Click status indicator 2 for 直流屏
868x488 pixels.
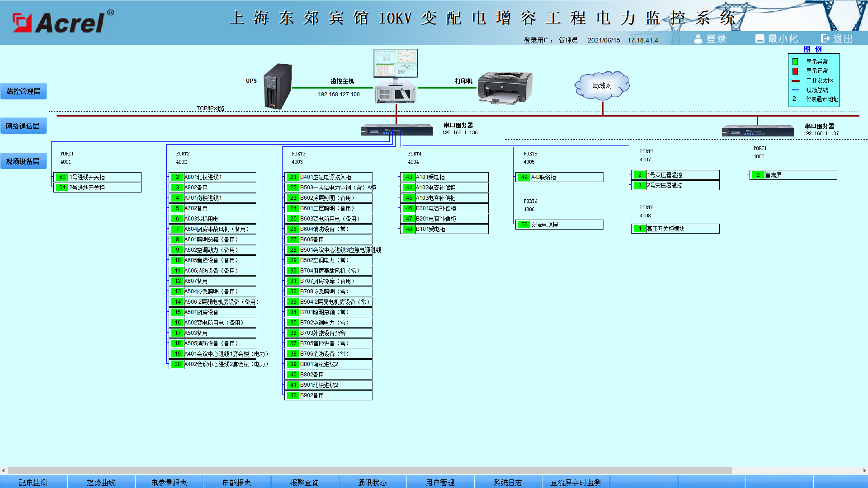tap(758, 175)
